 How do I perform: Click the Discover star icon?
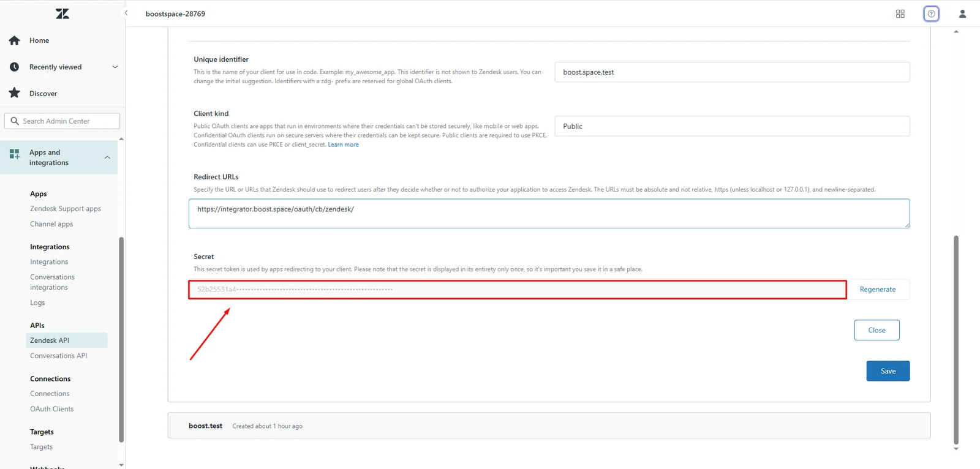coord(15,93)
